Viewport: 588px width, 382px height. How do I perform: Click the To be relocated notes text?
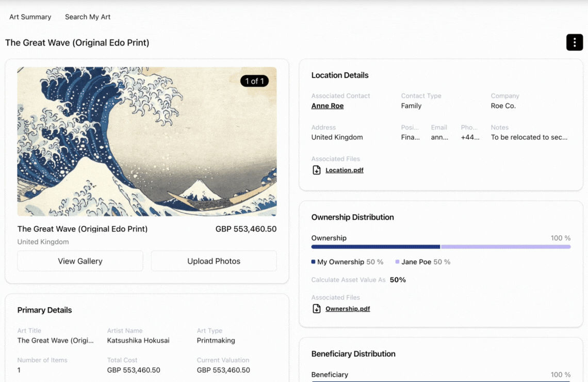[529, 137]
